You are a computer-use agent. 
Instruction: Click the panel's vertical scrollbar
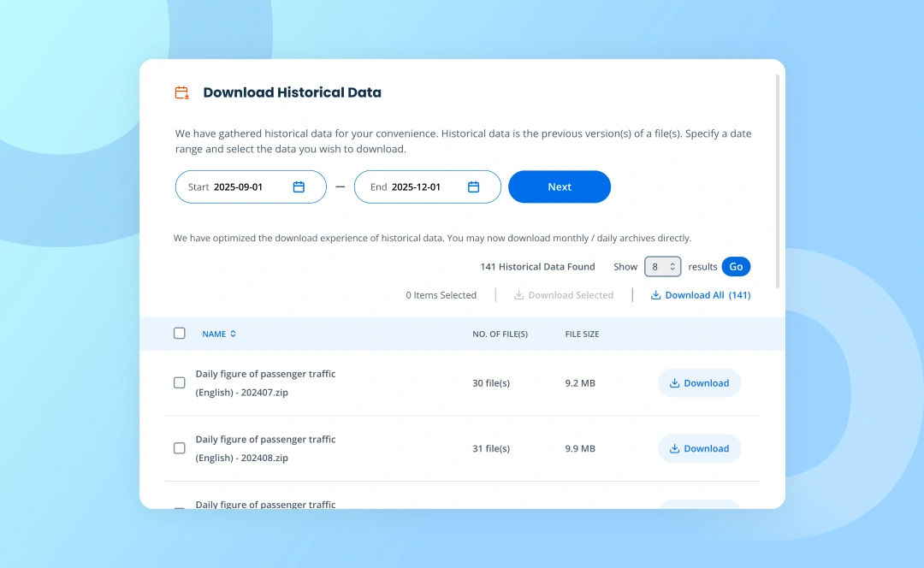tap(777, 181)
